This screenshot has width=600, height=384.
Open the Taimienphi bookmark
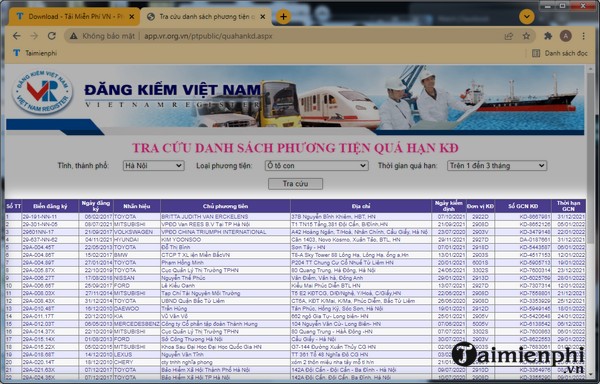[x=35, y=53]
